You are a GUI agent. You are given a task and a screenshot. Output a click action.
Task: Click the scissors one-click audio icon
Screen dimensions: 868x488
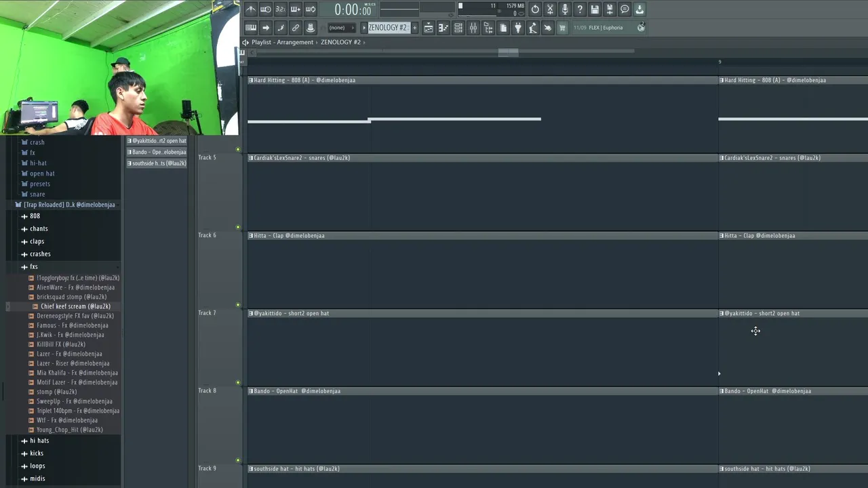tap(550, 9)
